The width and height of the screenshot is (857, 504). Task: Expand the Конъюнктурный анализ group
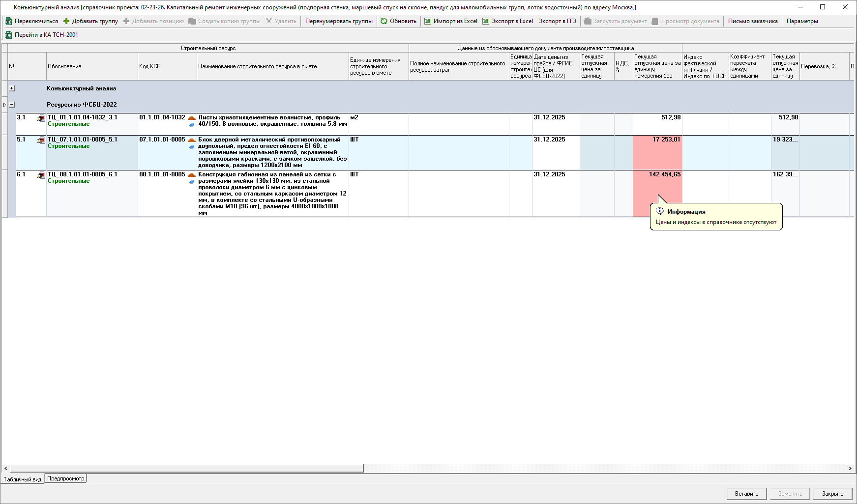click(x=12, y=88)
